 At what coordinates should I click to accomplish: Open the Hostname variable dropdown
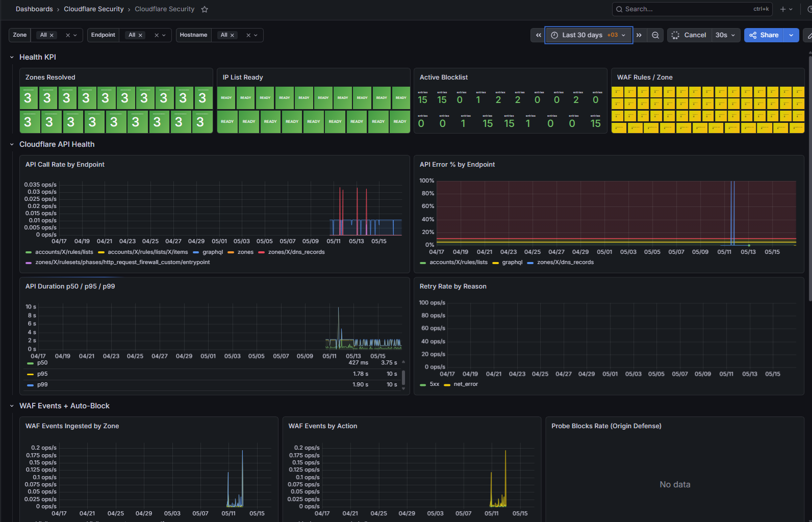point(256,35)
